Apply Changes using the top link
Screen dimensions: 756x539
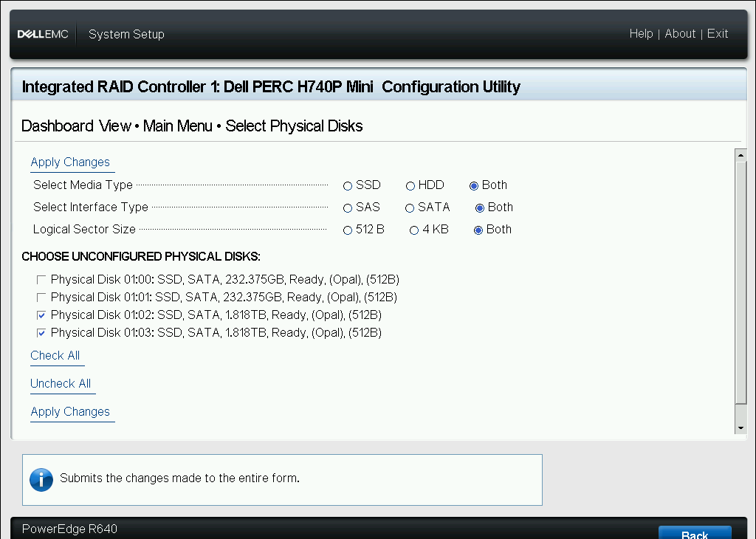click(x=72, y=162)
